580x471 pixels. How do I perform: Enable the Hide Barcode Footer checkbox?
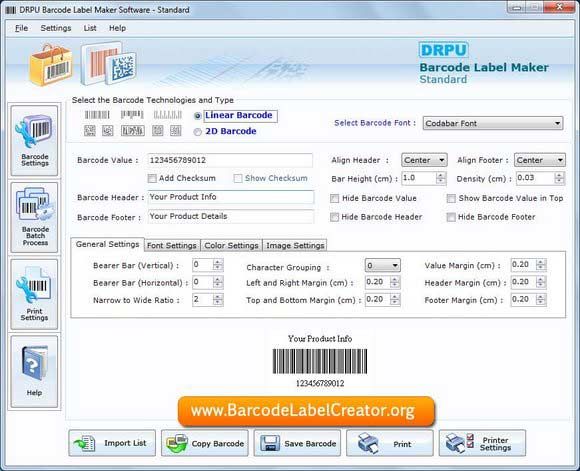tap(451, 217)
